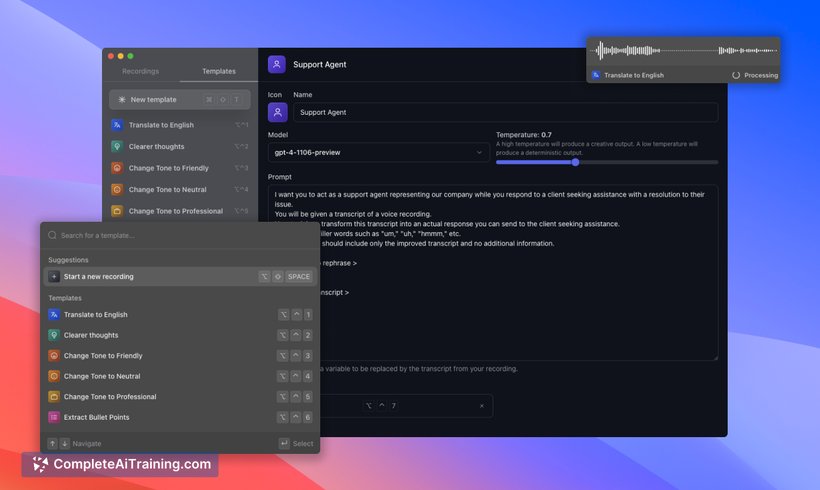Pick Translate to English in popup templates
This screenshot has width=820, height=490.
pos(180,315)
